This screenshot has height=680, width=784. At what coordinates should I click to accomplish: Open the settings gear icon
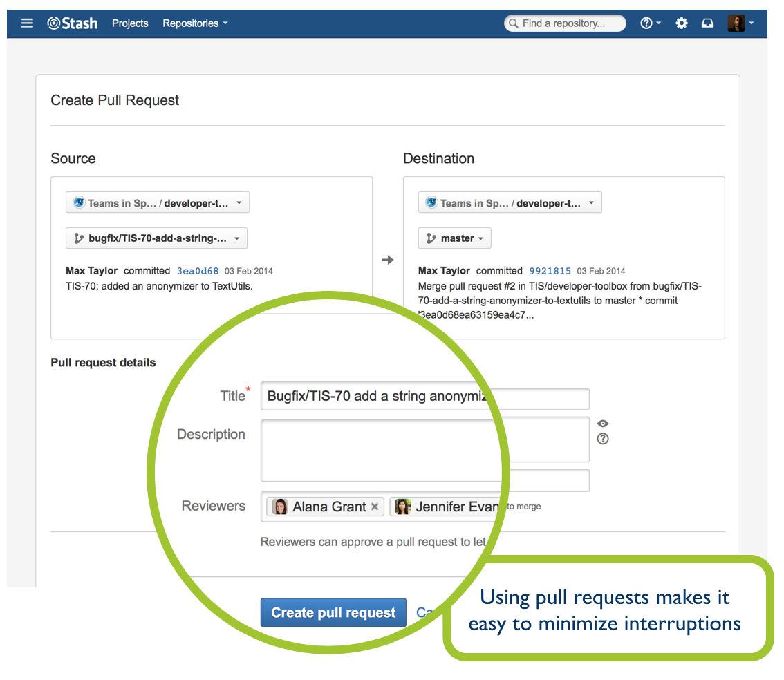(x=681, y=23)
